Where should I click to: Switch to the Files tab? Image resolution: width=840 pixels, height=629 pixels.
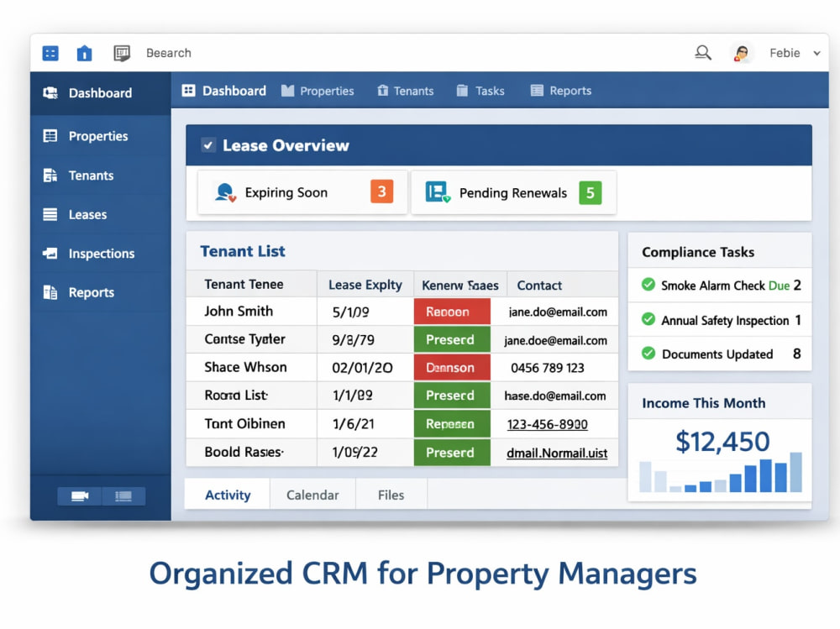tap(391, 495)
